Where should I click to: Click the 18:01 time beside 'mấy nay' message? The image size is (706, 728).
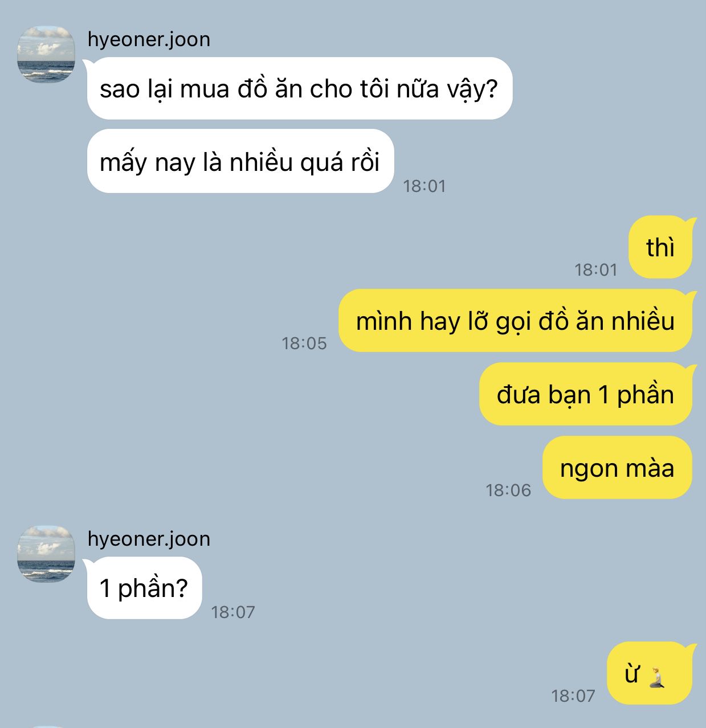coord(425,186)
